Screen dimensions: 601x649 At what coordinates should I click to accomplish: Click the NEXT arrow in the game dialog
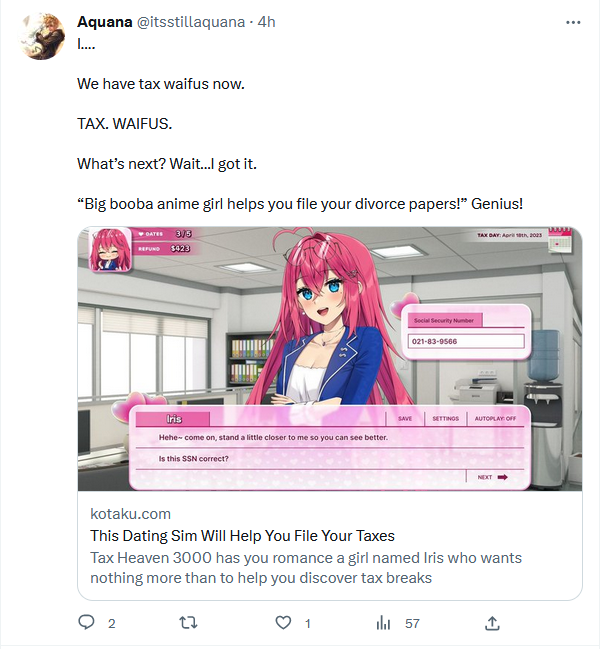click(x=493, y=477)
